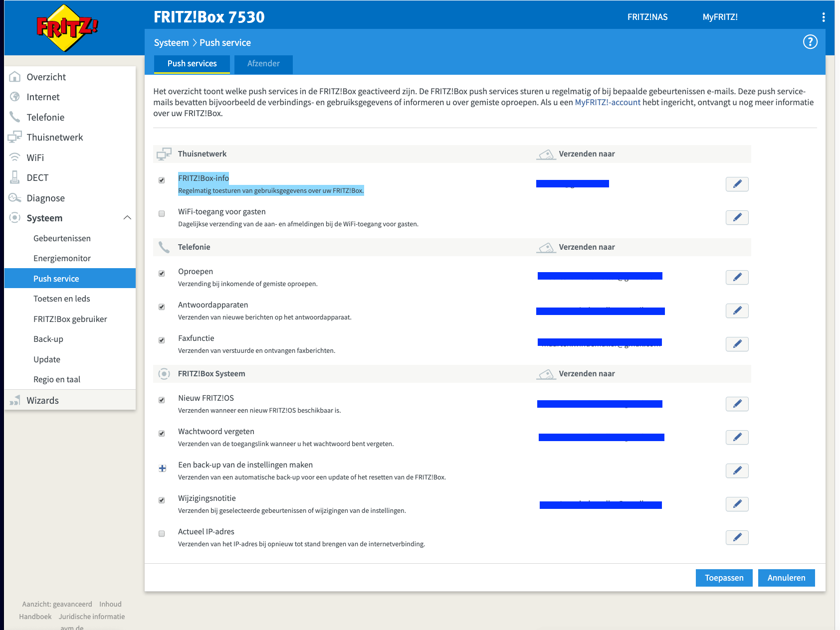Click the FRITZ! logo
Viewport: 840px width, 630px height.
coord(67,28)
